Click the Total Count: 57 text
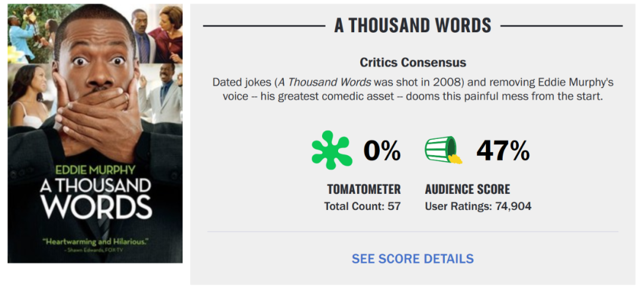This screenshot has height=288, width=644. click(x=363, y=206)
